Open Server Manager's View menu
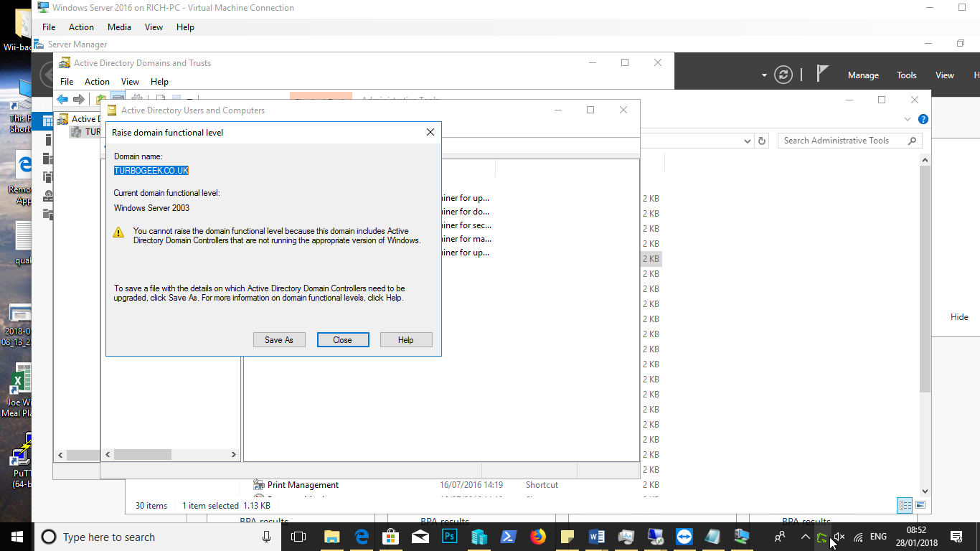Screen dimensions: 980x551 (x=945, y=75)
